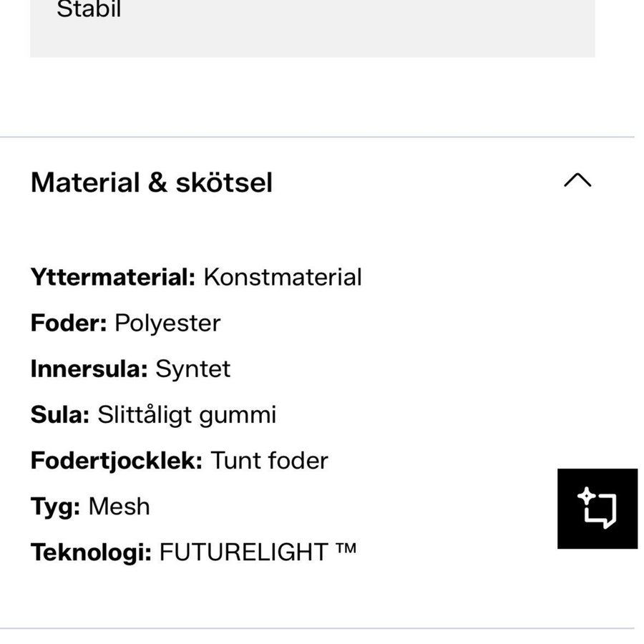Click the Stabil text in gray box
644x644 pixels.
point(89,10)
